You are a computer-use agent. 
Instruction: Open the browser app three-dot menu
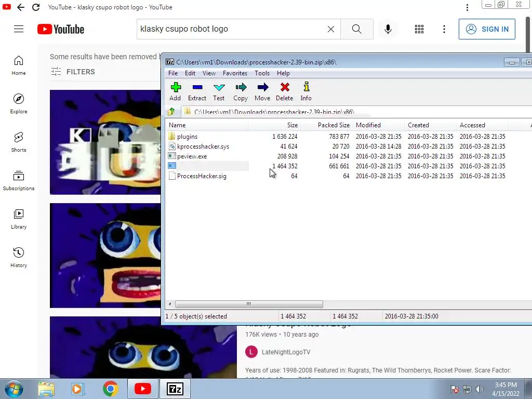[467, 7]
